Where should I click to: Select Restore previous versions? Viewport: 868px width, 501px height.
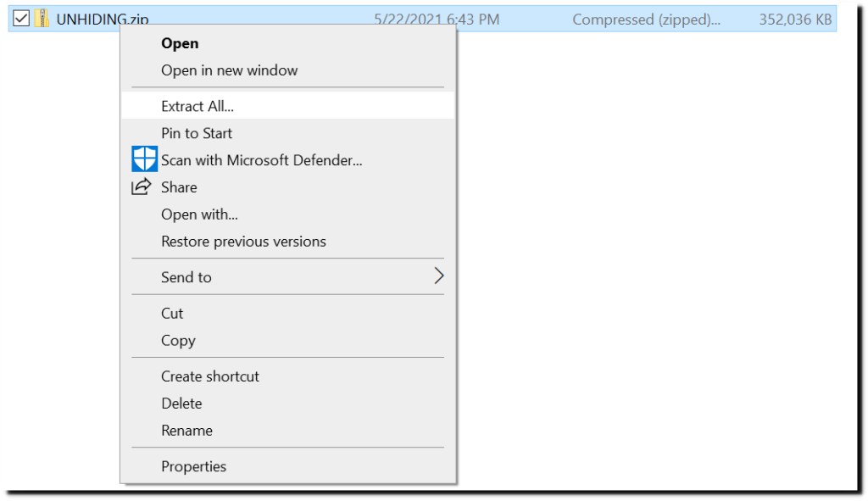pos(288,242)
